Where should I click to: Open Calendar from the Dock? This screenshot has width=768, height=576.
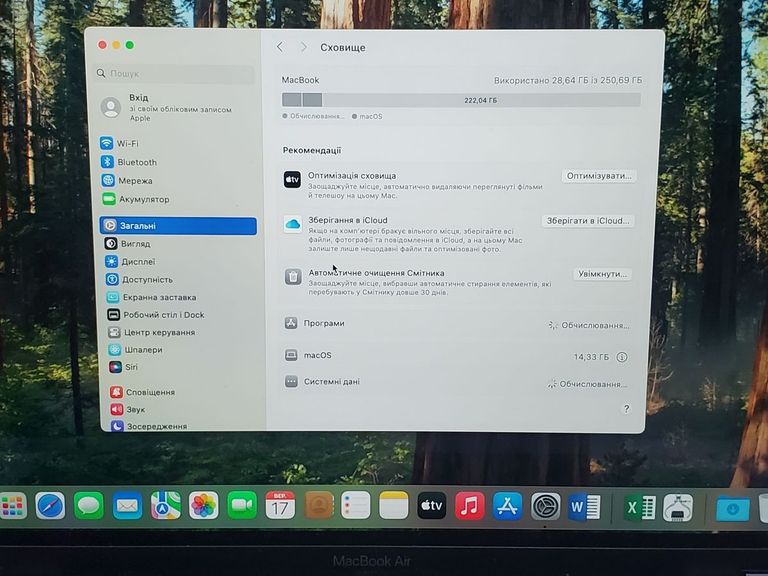(280, 505)
